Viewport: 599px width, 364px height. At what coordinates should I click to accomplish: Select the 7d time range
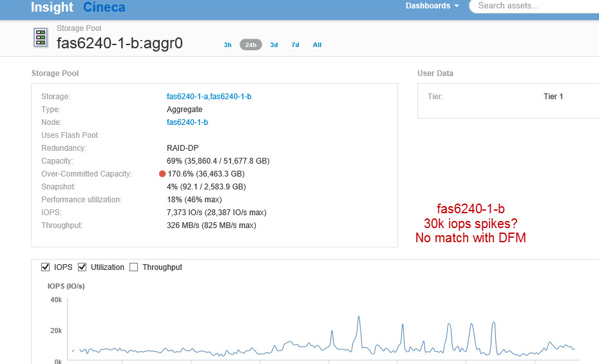click(295, 44)
